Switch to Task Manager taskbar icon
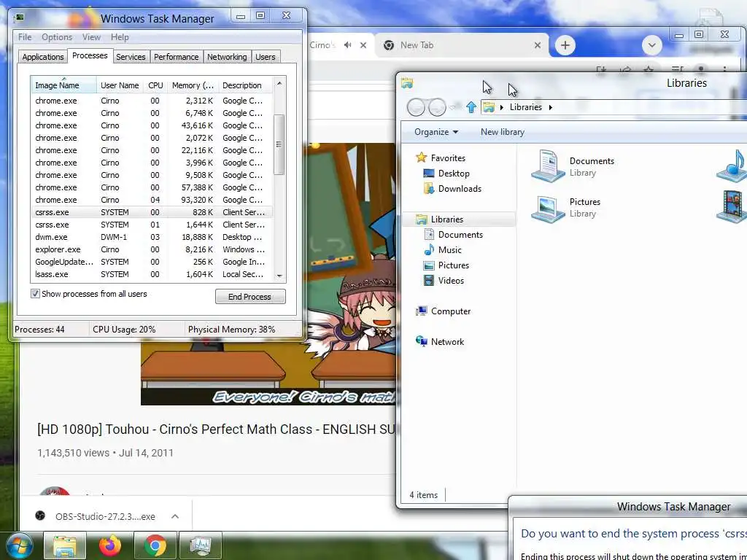This screenshot has width=747, height=560. point(201,545)
